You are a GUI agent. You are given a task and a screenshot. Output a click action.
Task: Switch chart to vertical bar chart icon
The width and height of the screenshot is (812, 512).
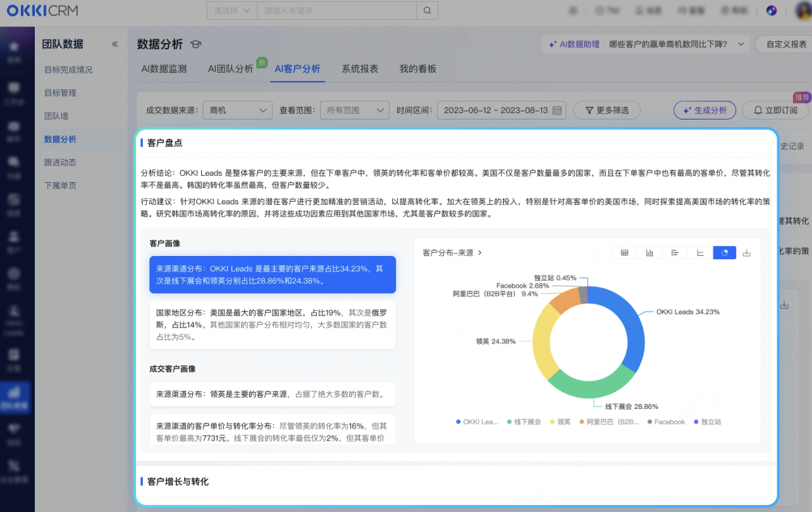[649, 253]
